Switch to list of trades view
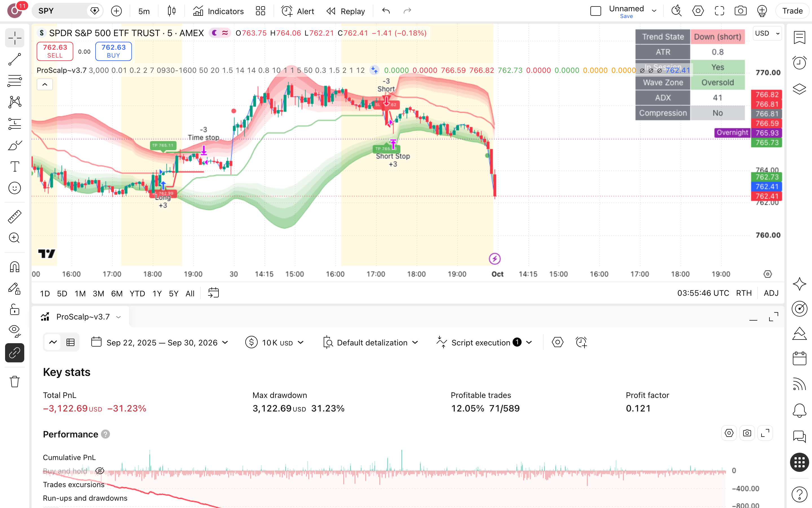 tap(70, 342)
